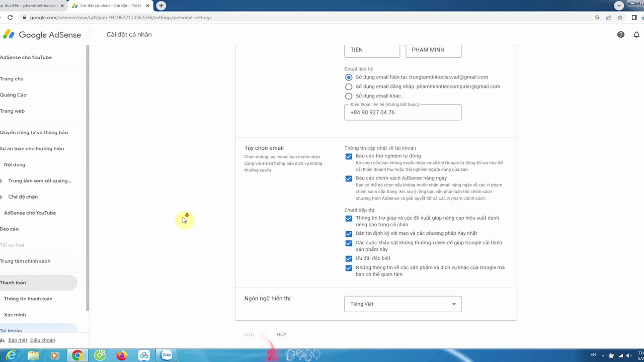The height and width of the screenshot is (362, 644).
Task: Select 'Sử dụng email hiện tại' radio
Action: point(349,77)
